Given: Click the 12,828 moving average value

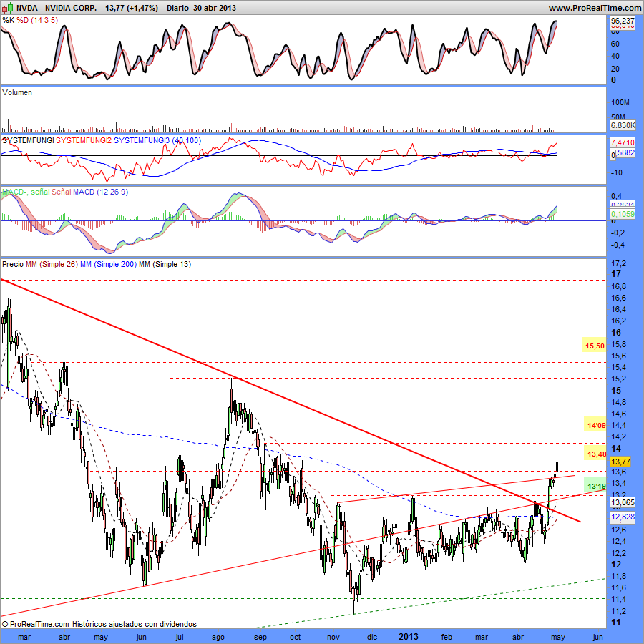Looking at the screenshot, I should (623, 517).
